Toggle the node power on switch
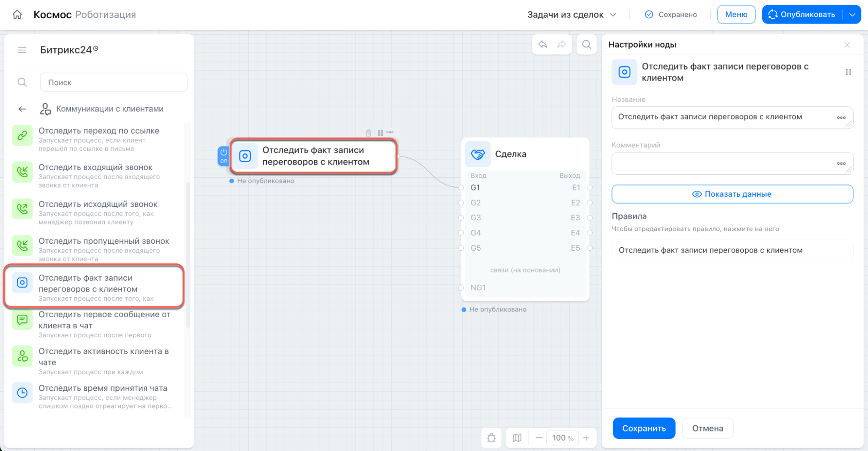 click(x=223, y=156)
